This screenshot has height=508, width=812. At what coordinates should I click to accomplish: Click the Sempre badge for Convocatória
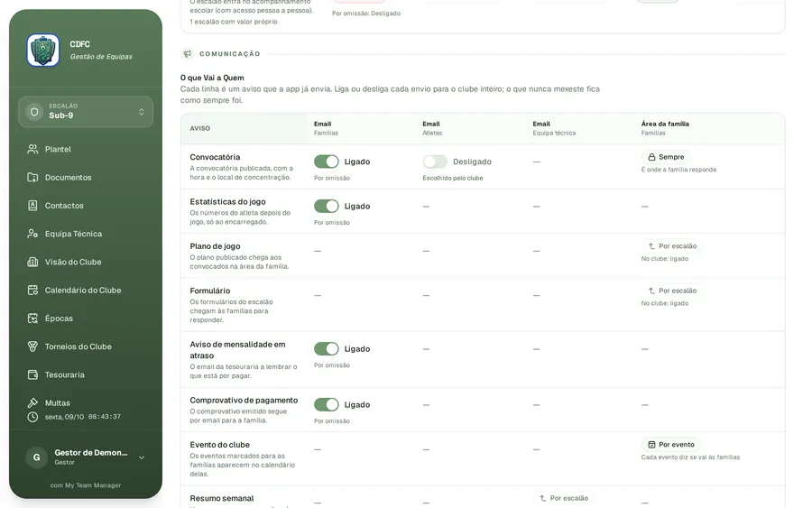[x=666, y=157]
